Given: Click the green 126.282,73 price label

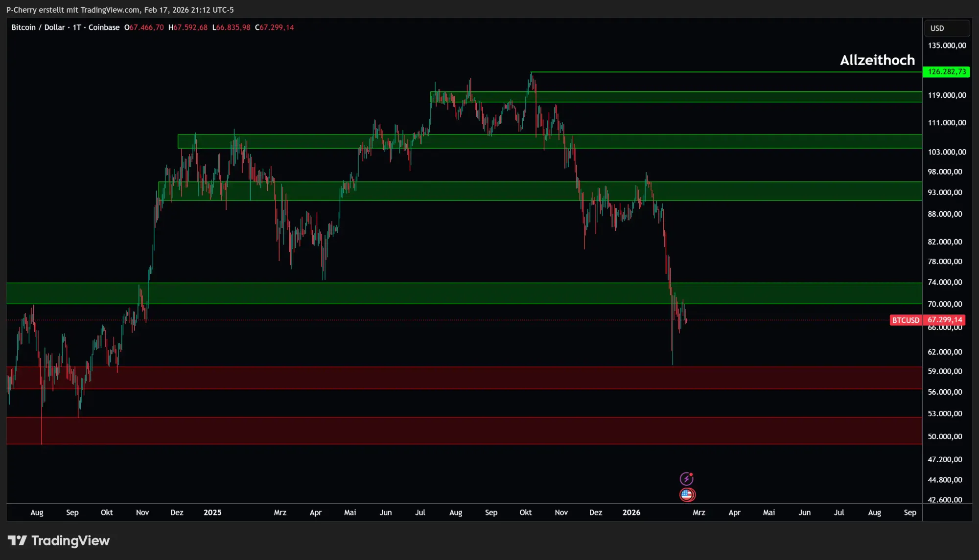Looking at the screenshot, I should [x=946, y=72].
